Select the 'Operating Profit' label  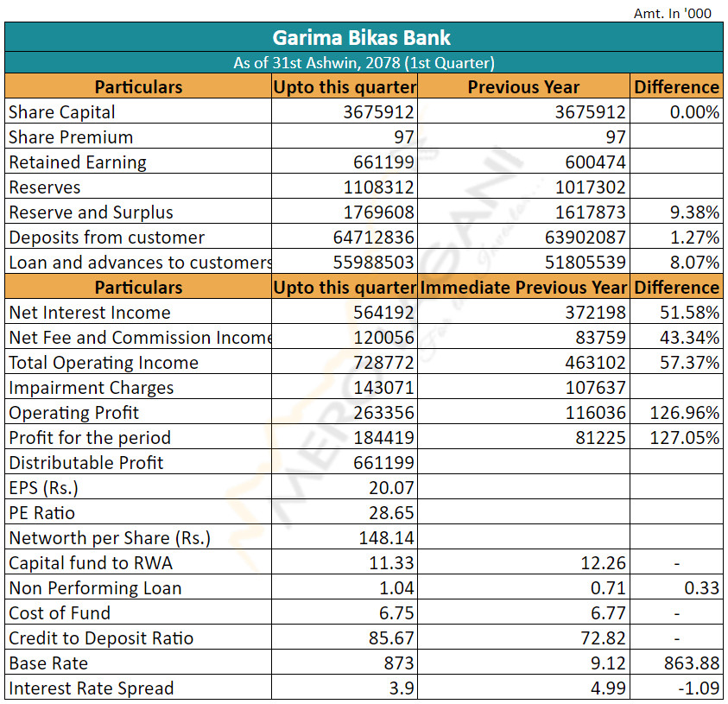pyautogui.click(x=73, y=413)
